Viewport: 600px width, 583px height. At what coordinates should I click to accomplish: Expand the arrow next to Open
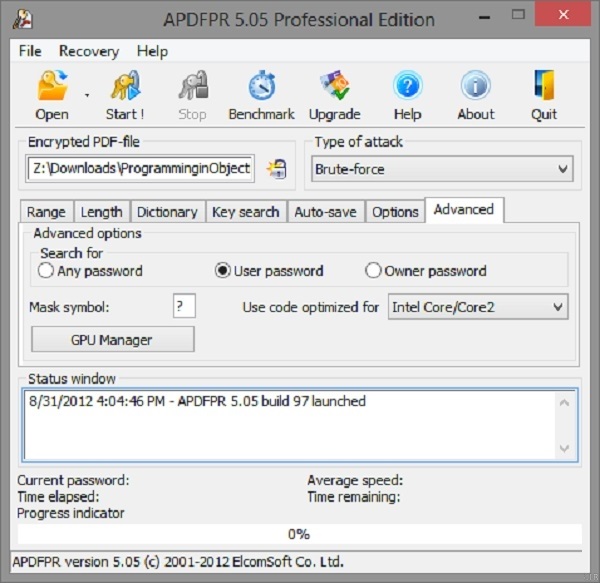pyautogui.click(x=86, y=96)
